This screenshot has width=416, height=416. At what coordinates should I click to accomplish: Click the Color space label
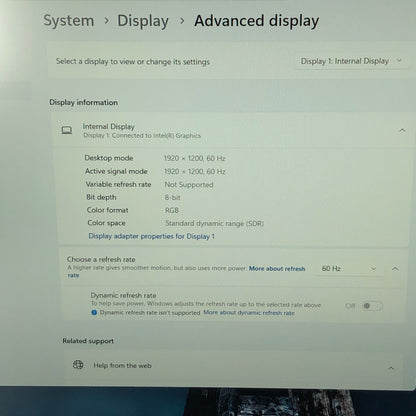(x=106, y=223)
